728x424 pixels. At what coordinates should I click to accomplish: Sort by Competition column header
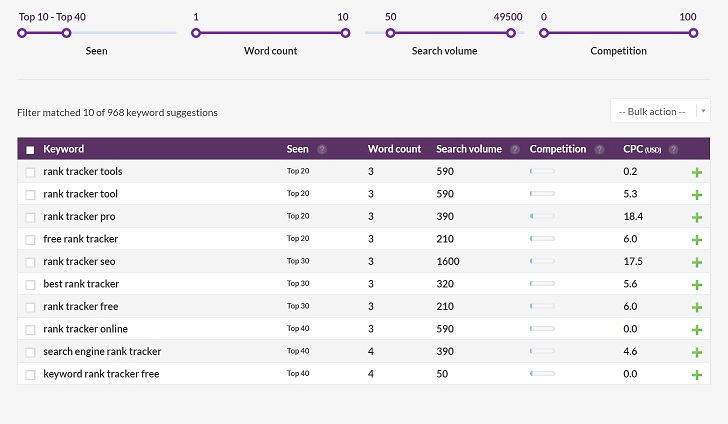pos(558,149)
